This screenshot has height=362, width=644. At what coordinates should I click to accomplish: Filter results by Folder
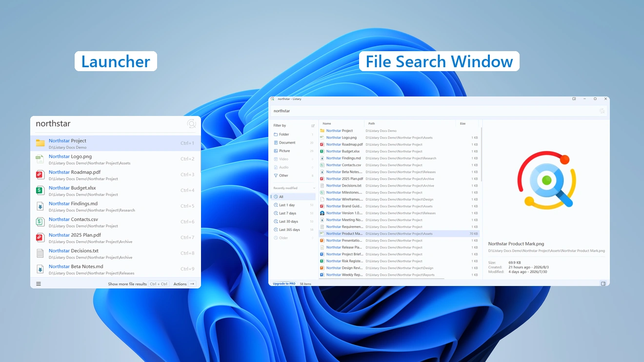[294, 134]
